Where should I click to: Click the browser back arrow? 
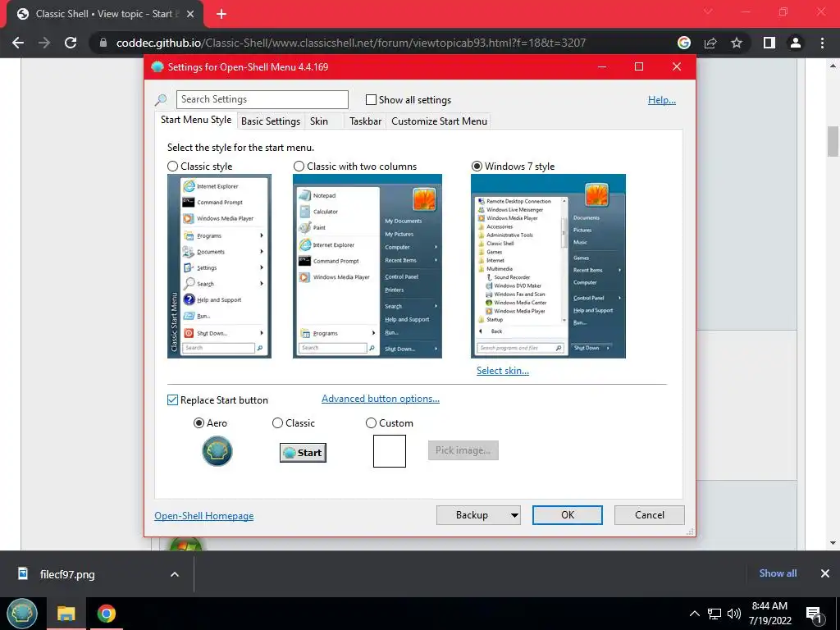18,43
